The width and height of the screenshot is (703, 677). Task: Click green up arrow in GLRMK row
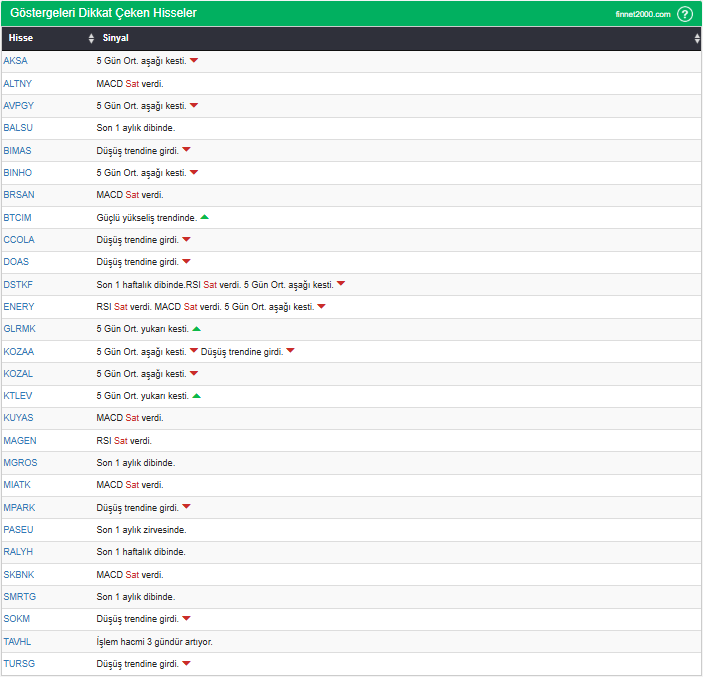pos(197,329)
